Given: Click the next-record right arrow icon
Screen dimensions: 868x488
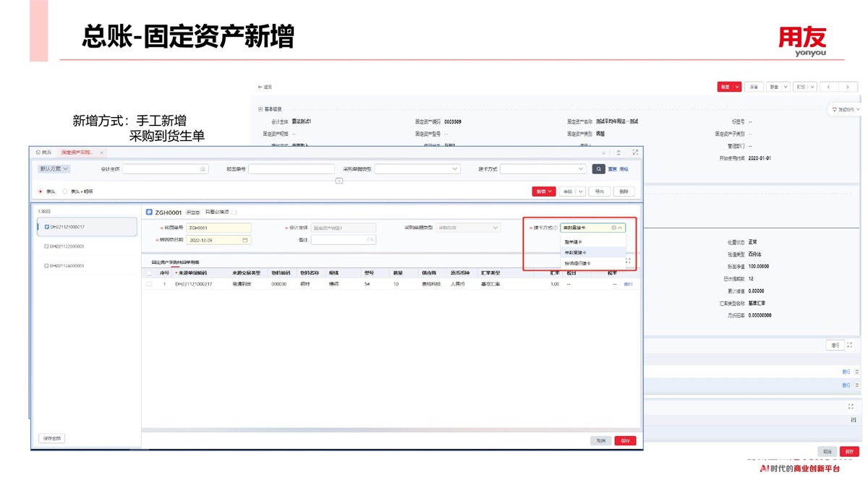Looking at the screenshot, I should (x=848, y=87).
